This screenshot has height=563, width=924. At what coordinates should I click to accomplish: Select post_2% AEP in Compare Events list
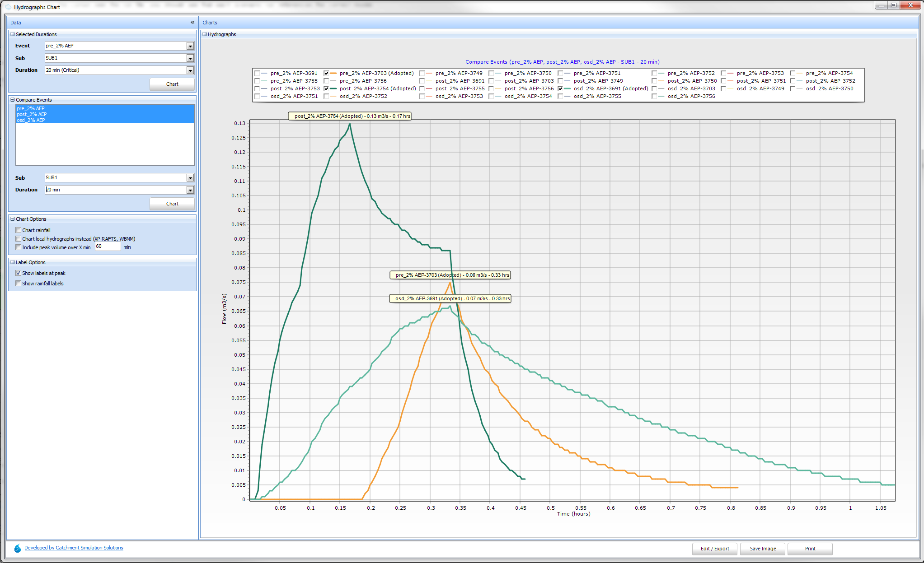(32, 114)
